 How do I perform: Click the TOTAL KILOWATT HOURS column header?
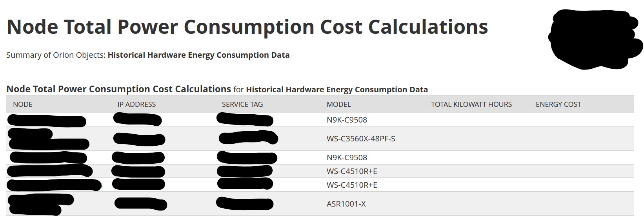tap(471, 104)
